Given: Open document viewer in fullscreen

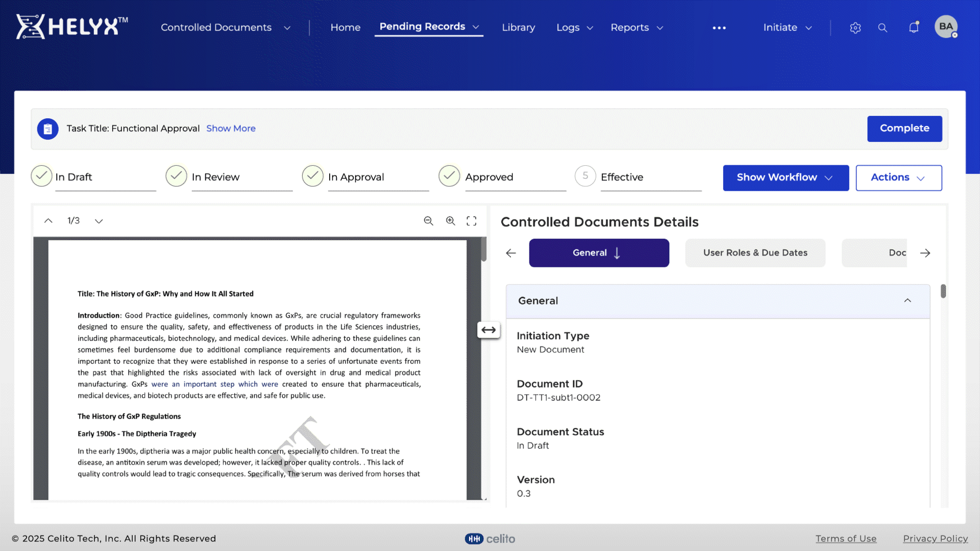Looking at the screenshot, I should [472, 221].
